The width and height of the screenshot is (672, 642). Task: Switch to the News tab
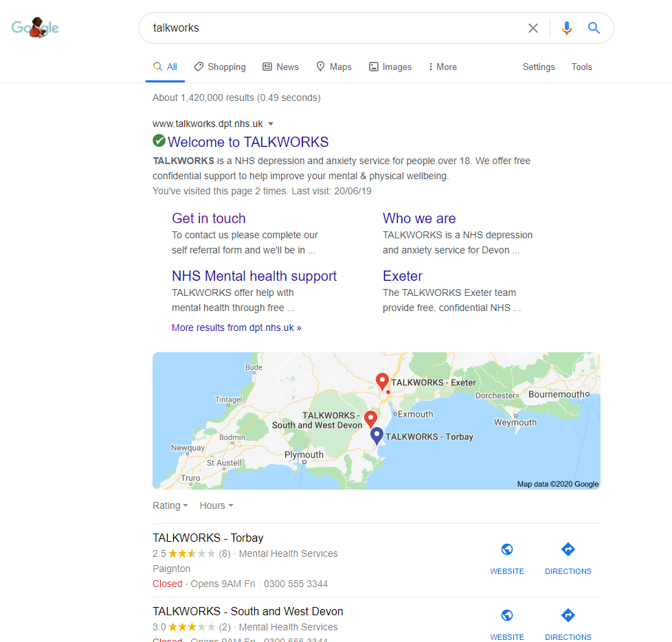coord(281,67)
